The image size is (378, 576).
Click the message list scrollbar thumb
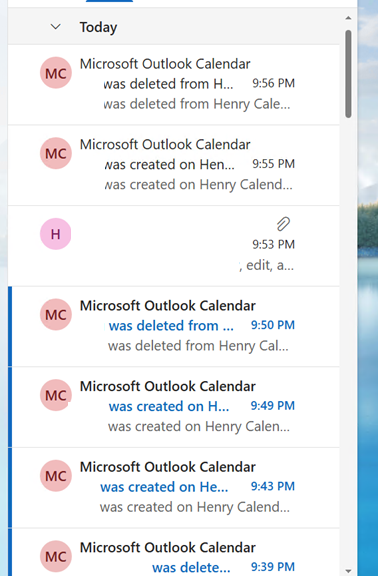[x=348, y=74]
